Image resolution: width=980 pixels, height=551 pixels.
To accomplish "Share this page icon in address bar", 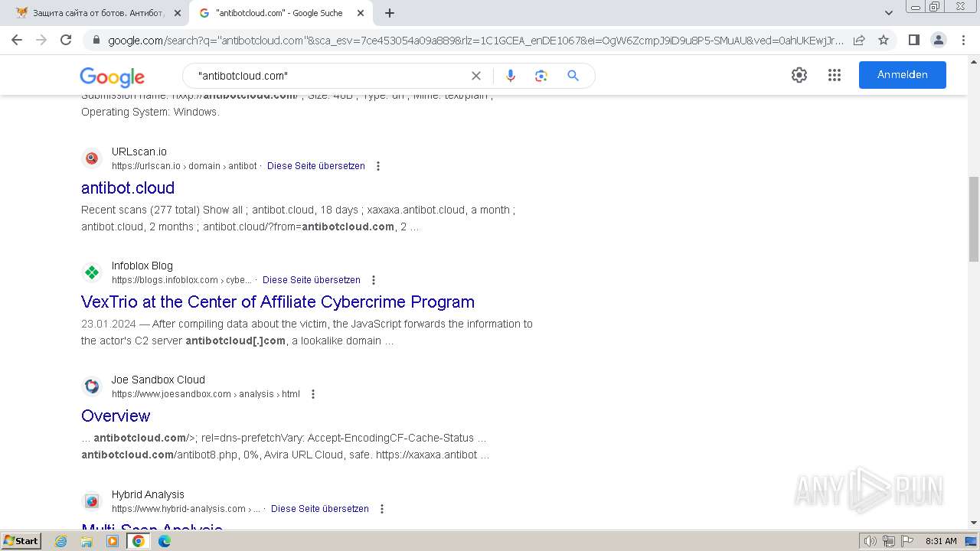I will pos(859,40).
